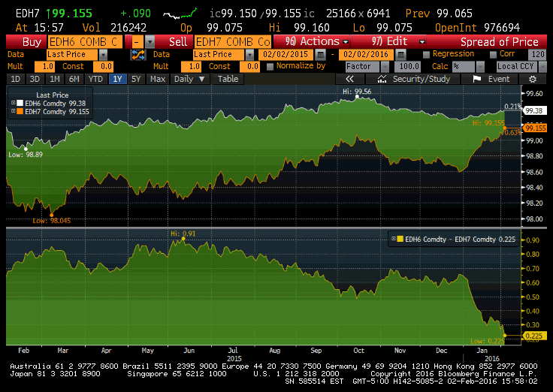This screenshot has width=553, height=392.
Task: Switch to the Table view tab
Action: tap(228, 79)
